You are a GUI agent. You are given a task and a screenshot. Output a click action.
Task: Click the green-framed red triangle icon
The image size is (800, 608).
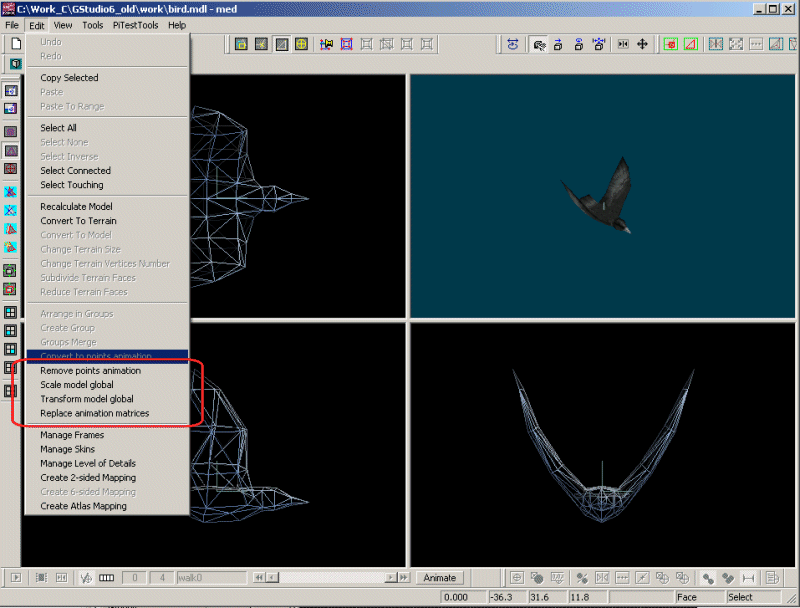pos(691,44)
